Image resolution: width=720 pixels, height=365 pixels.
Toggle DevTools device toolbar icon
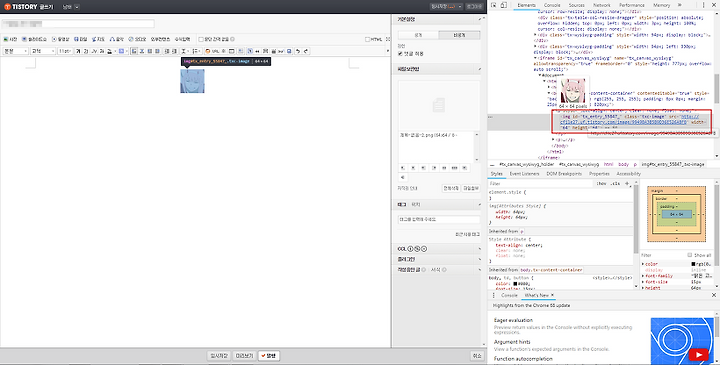[504, 5]
